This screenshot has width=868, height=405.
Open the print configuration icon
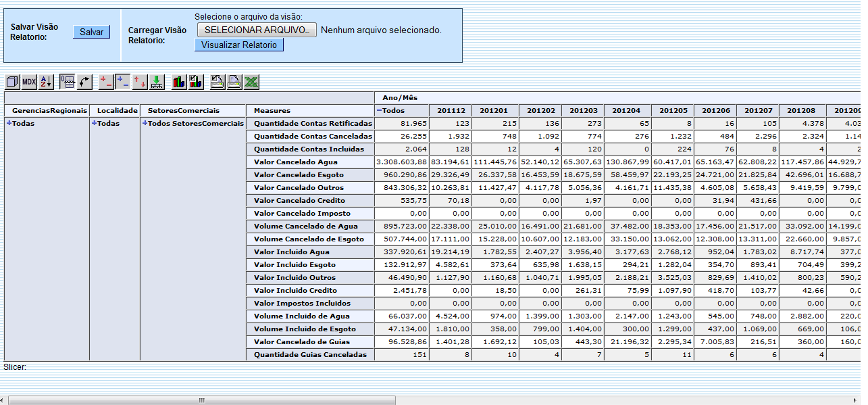point(218,82)
